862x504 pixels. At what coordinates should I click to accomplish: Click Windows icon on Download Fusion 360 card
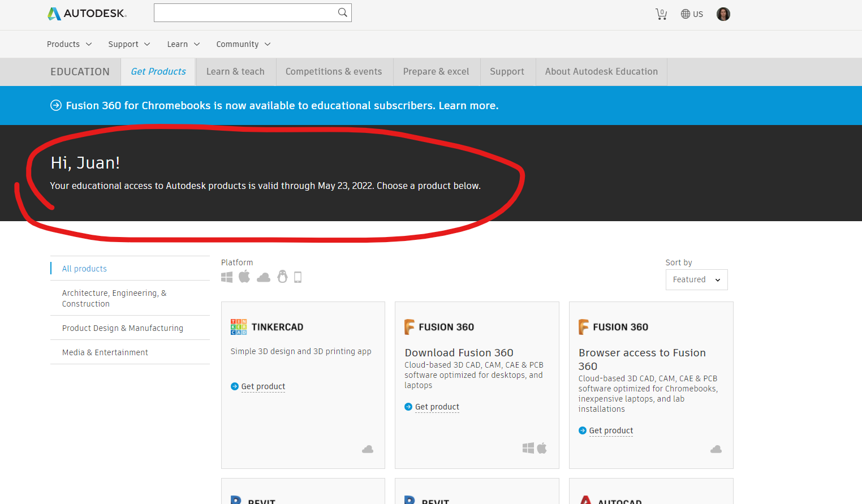[x=528, y=448]
